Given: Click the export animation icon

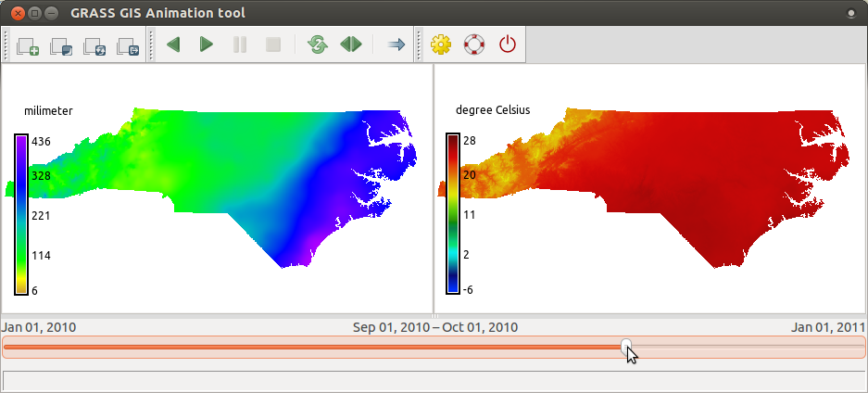Looking at the screenshot, I should [x=128, y=44].
